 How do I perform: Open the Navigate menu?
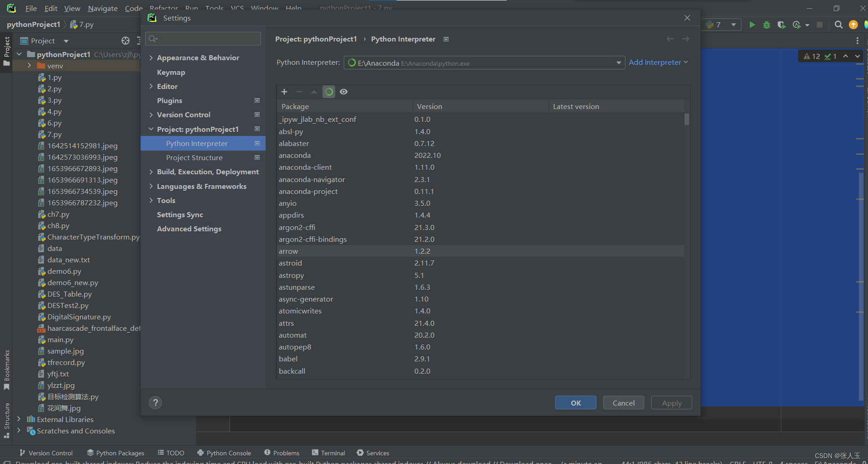[103, 8]
